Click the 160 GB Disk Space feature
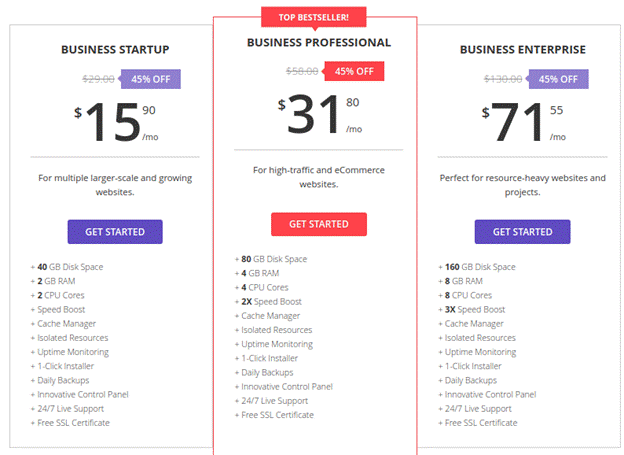 [477, 267]
